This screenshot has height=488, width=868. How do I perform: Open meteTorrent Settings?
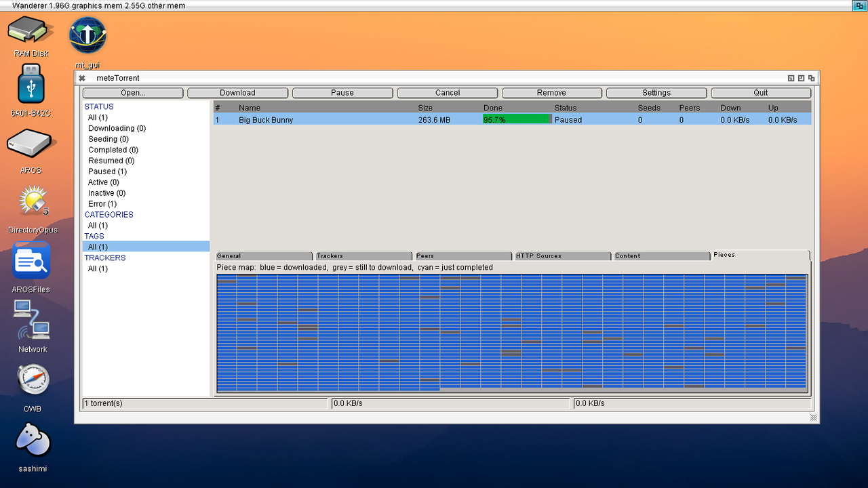(656, 93)
